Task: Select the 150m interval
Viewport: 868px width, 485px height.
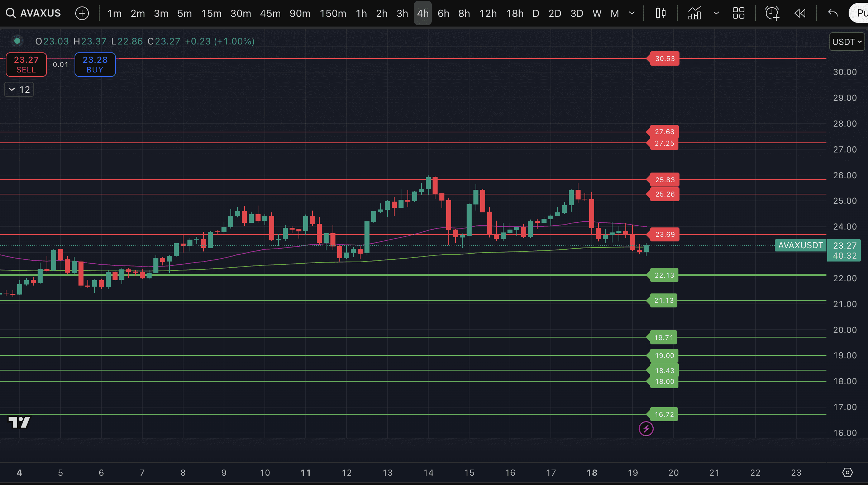Action: click(x=333, y=13)
